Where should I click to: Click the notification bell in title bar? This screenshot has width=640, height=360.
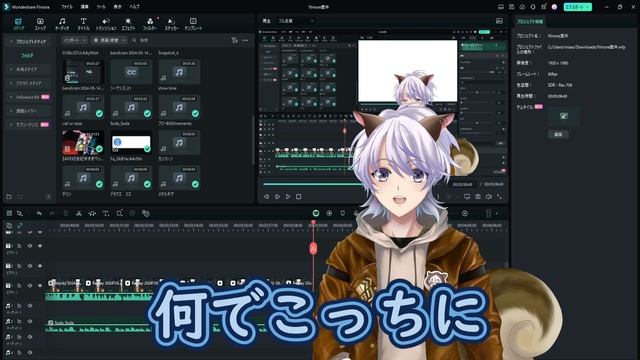click(533, 7)
